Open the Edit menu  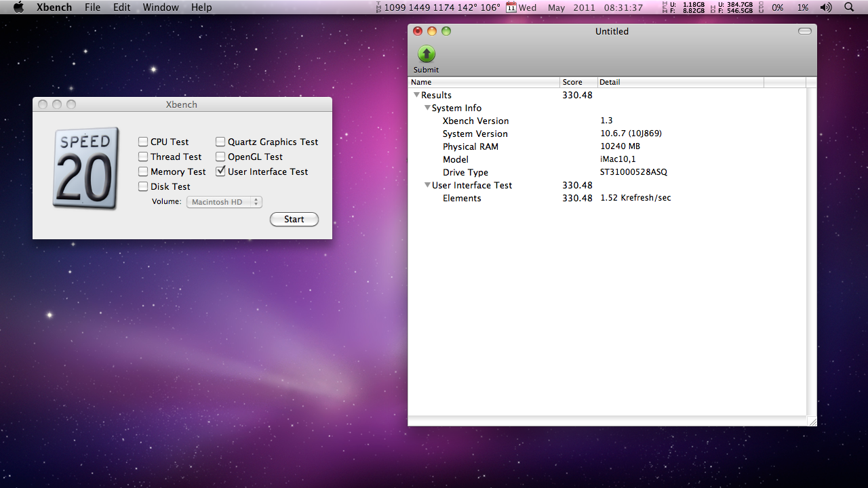pyautogui.click(x=122, y=7)
